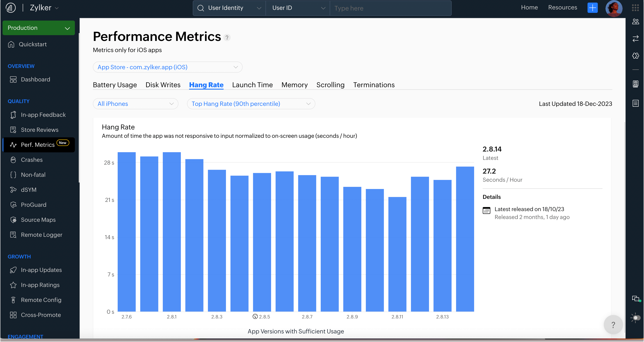The width and height of the screenshot is (644, 342).
Task: Click the Home link in header
Action: click(x=529, y=7)
